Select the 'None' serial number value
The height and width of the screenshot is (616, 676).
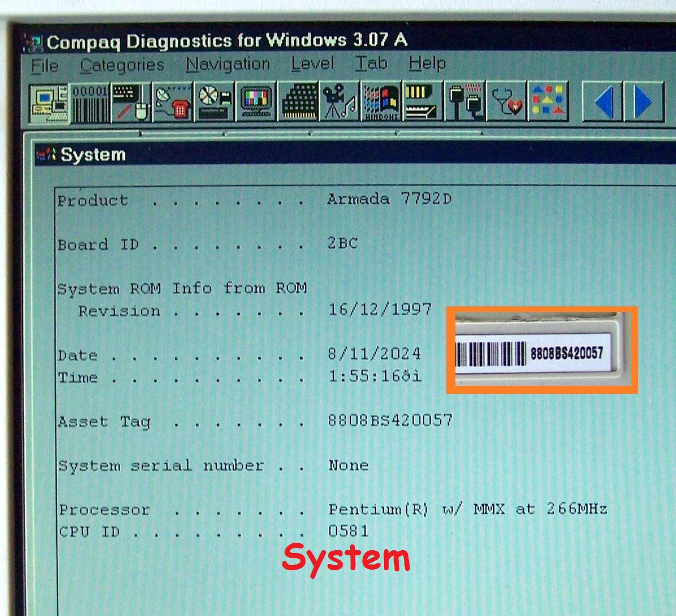(x=349, y=465)
